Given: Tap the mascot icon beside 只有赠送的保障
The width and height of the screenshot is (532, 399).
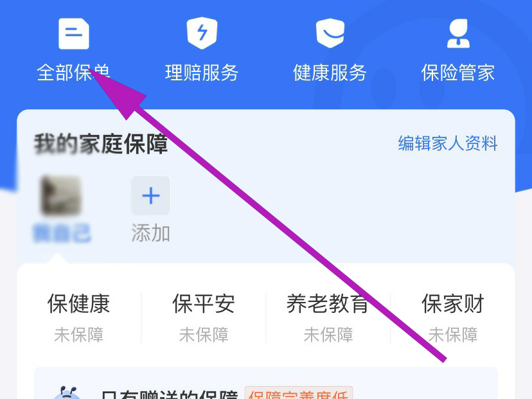Looking at the screenshot, I should pos(67,394).
